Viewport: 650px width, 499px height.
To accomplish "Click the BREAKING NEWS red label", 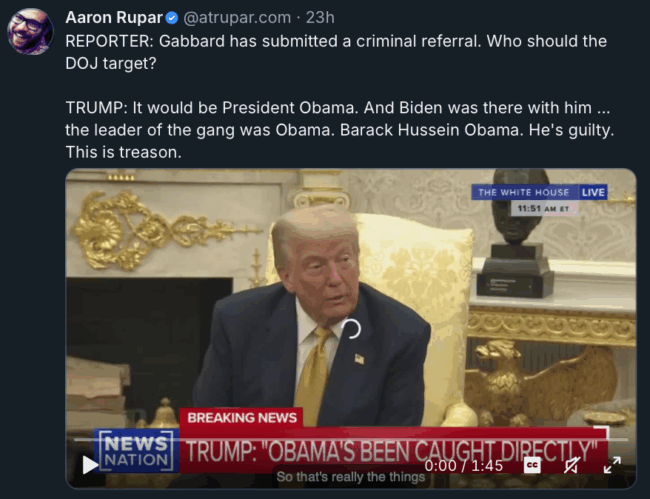I will tap(242, 418).
